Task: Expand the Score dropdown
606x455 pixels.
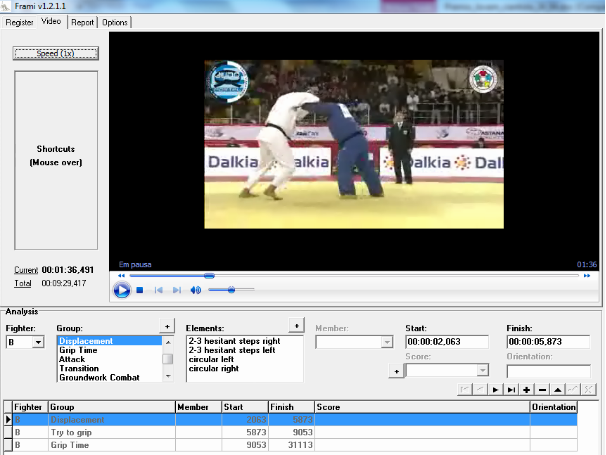Action: point(482,371)
